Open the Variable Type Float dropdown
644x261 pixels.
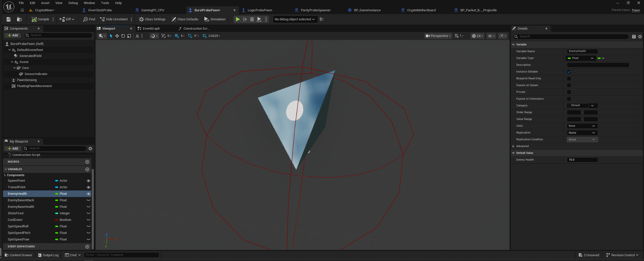tap(581, 58)
